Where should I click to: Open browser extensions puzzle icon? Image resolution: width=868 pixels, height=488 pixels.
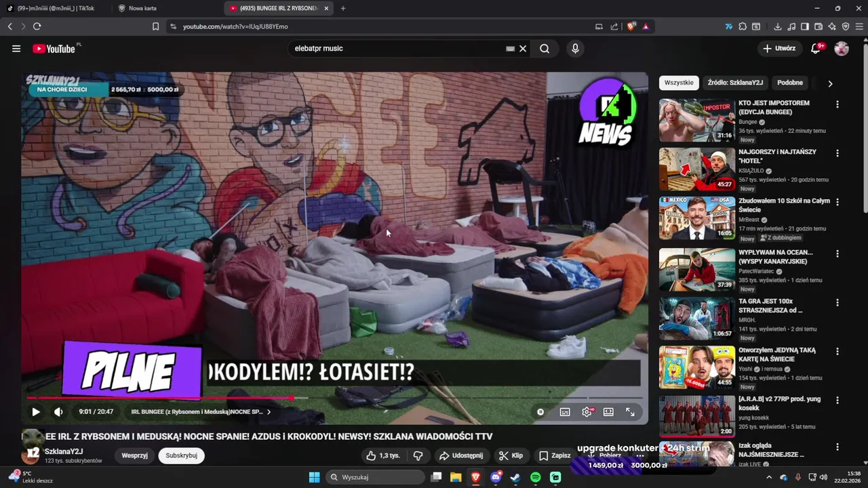743,26
